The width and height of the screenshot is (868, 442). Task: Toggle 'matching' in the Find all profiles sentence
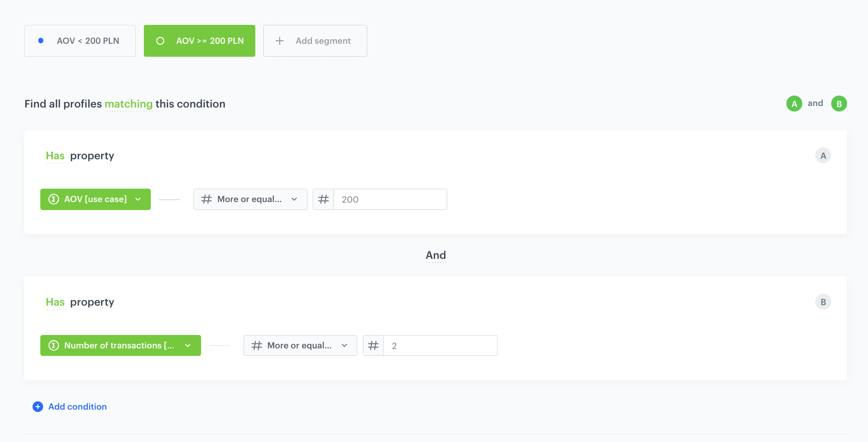tap(128, 104)
